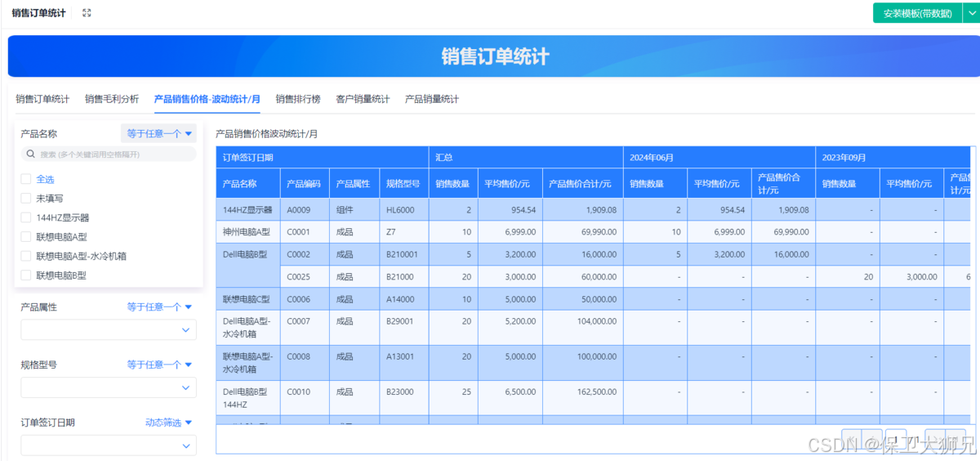Click the 5,200.00 average price cell
Image resolution: width=980 pixels, height=461 pixels.
510,328
